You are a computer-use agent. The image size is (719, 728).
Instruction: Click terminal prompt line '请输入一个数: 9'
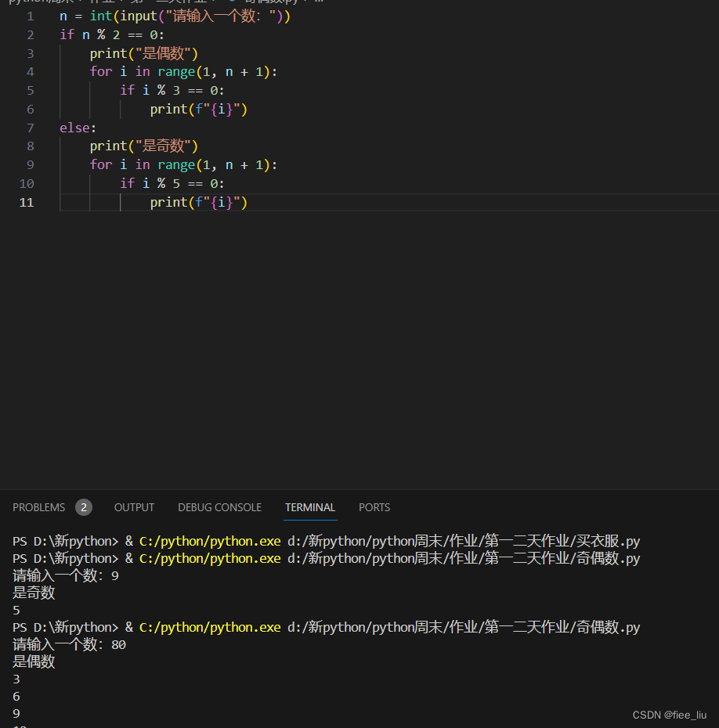point(66,575)
